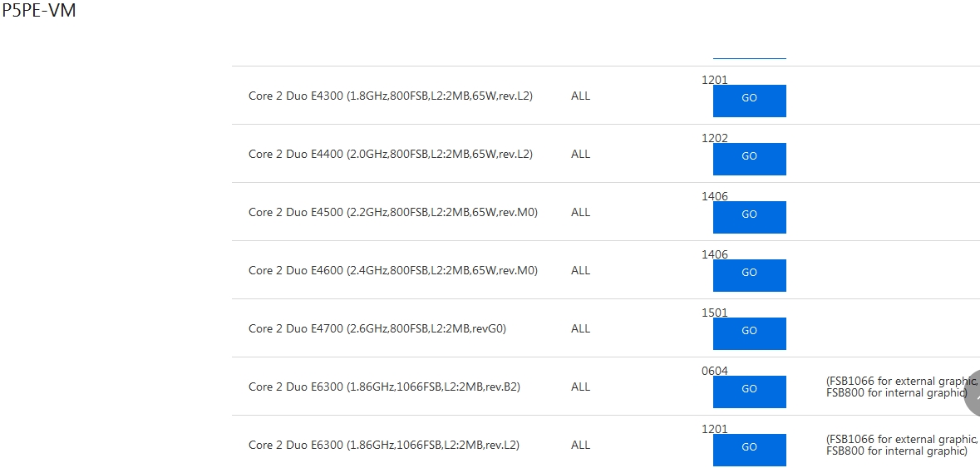Click the scroll-to-top arrow circle icon
This screenshot has height=468, width=980.
click(972, 392)
